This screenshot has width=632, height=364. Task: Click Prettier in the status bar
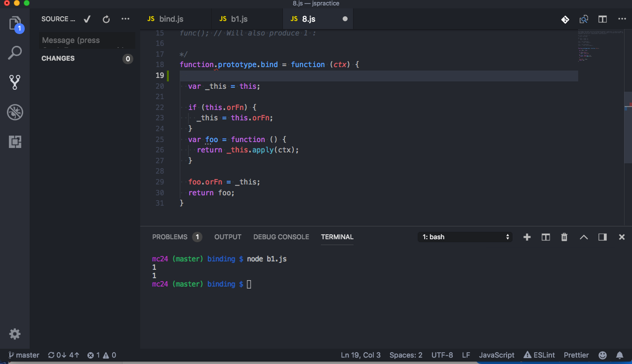coord(576,355)
